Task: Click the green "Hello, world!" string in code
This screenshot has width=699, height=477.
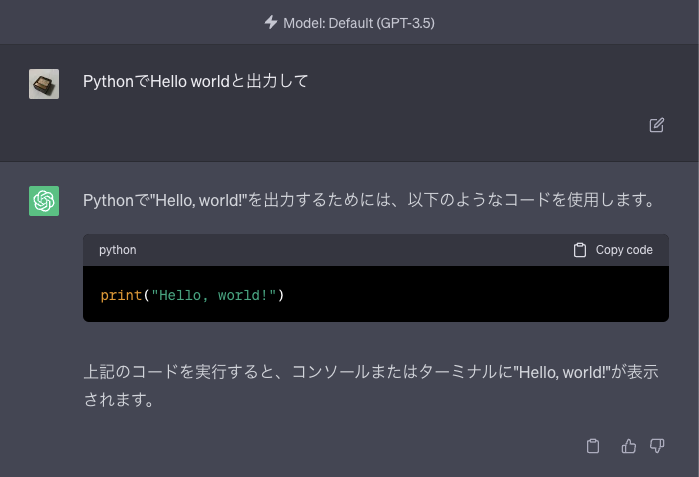Action: point(214,295)
